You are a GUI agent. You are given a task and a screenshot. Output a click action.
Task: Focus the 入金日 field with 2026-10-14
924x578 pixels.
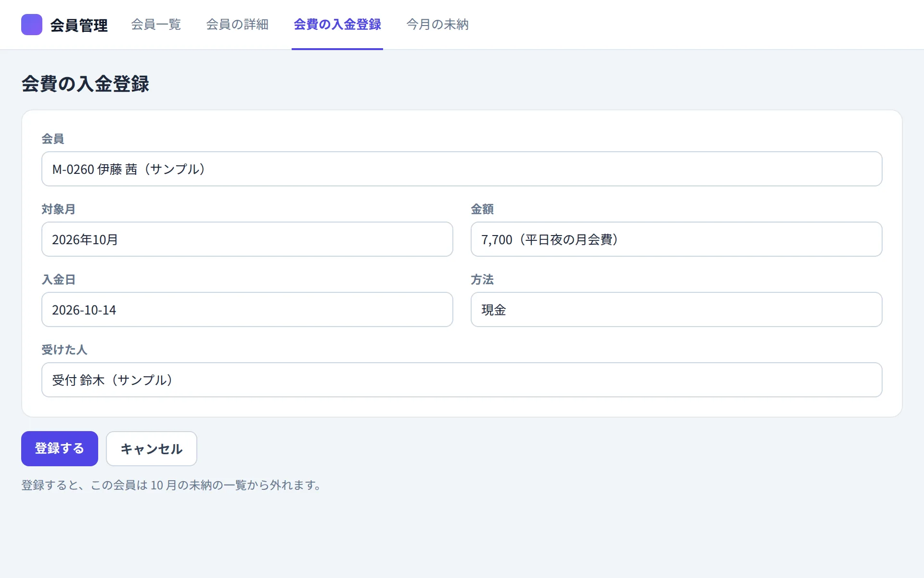[x=247, y=310]
